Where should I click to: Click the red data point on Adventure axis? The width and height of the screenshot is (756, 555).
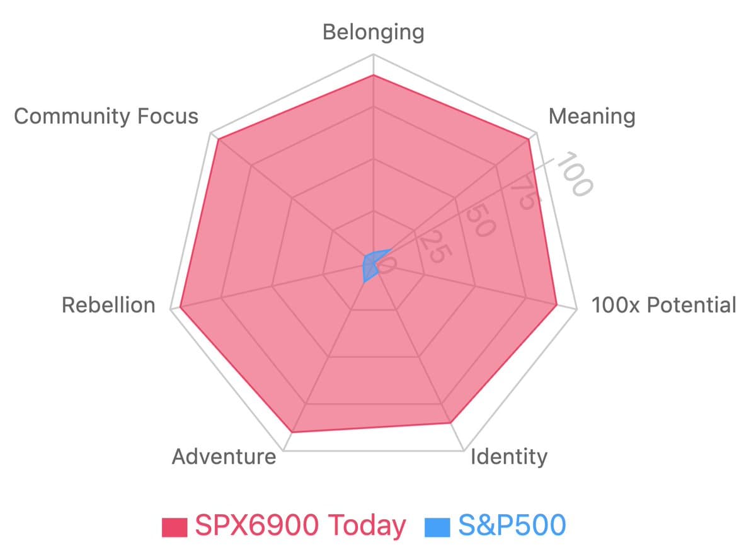click(293, 432)
